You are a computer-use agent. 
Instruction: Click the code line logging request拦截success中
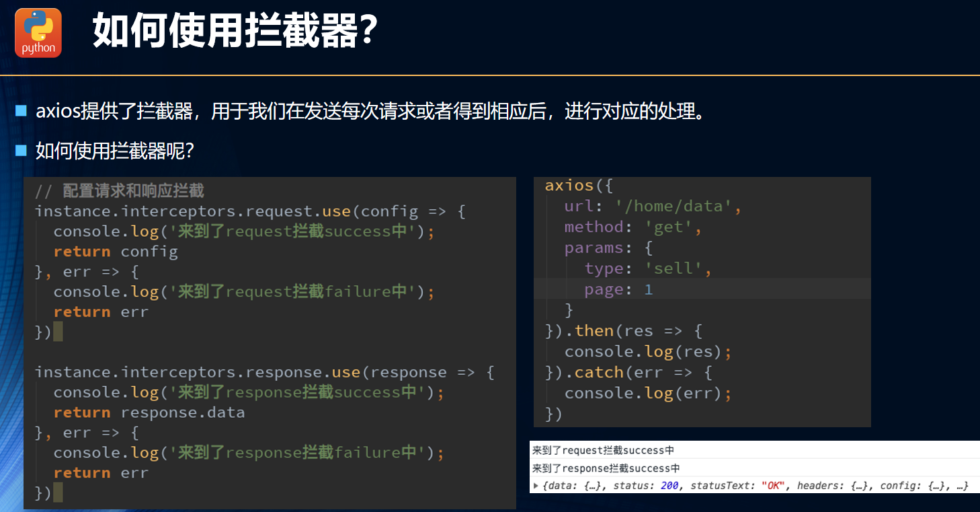click(244, 231)
